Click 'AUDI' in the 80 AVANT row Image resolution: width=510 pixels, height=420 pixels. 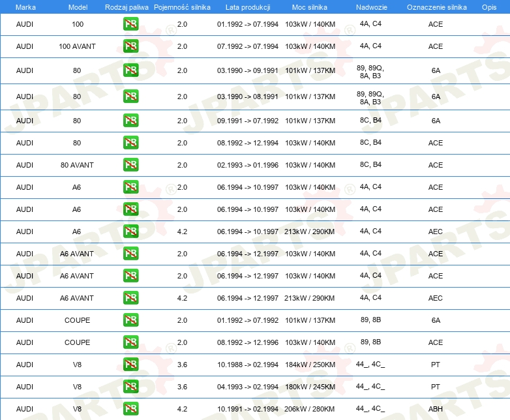coord(25,165)
